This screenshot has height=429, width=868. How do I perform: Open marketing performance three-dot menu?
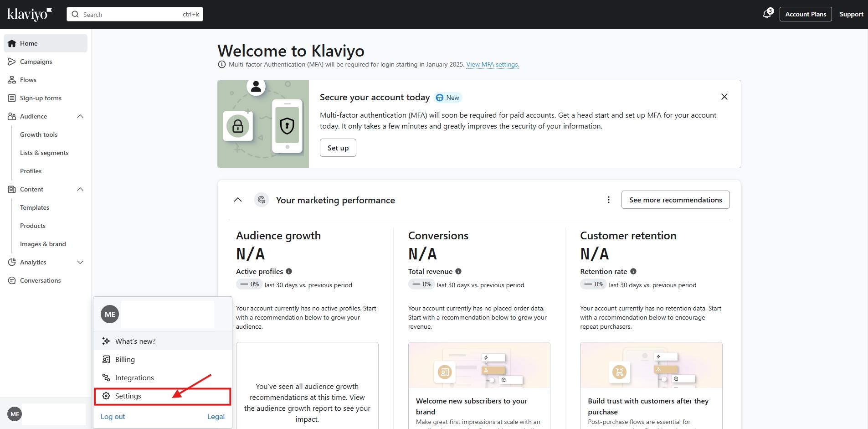[x=609, y=200]
